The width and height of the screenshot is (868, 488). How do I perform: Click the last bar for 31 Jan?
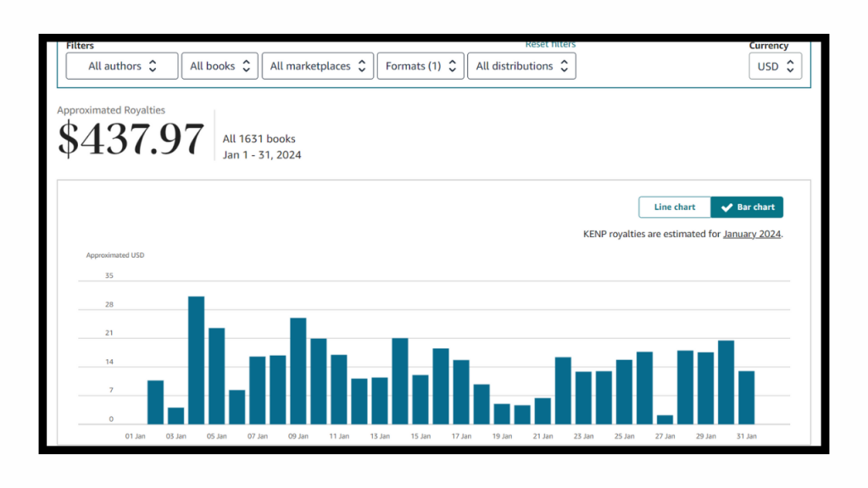pyautogui.click(x=747, y=397)
